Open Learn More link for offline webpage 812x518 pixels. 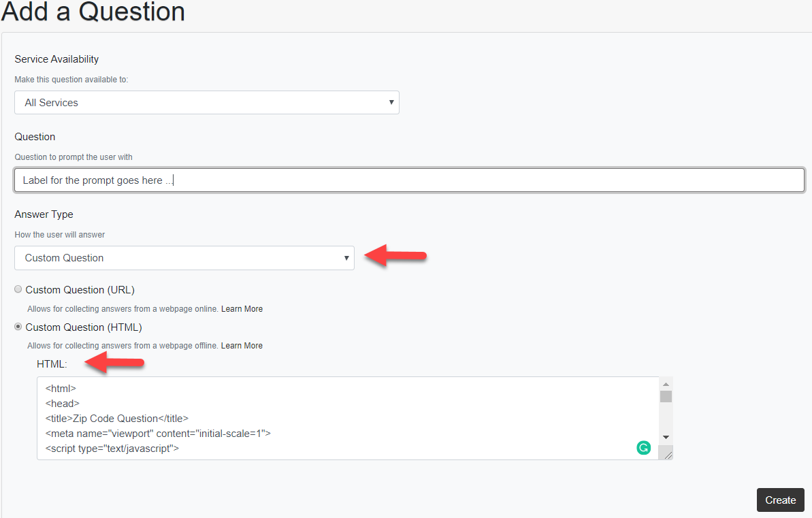coord(242,346)
